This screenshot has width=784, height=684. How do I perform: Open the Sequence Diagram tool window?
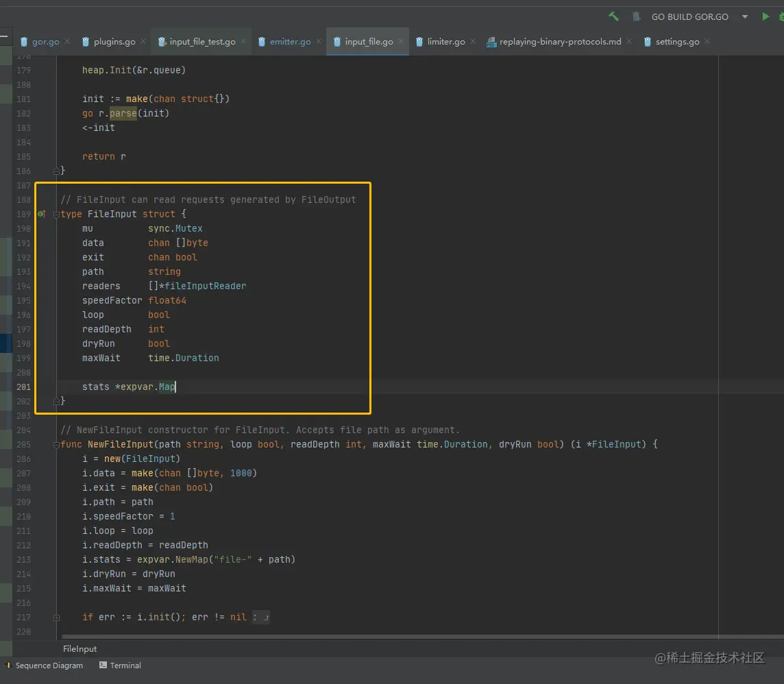coord(44,665)
